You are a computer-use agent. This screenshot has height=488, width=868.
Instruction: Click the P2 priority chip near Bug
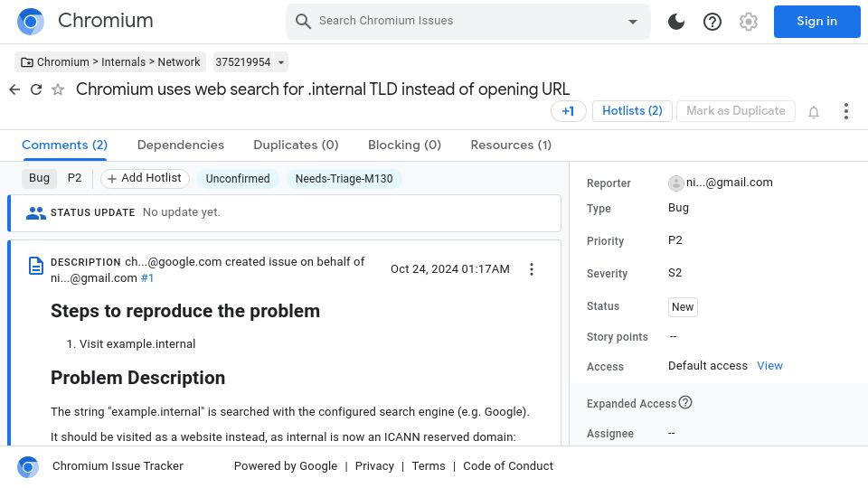click(x=74, y=178)
